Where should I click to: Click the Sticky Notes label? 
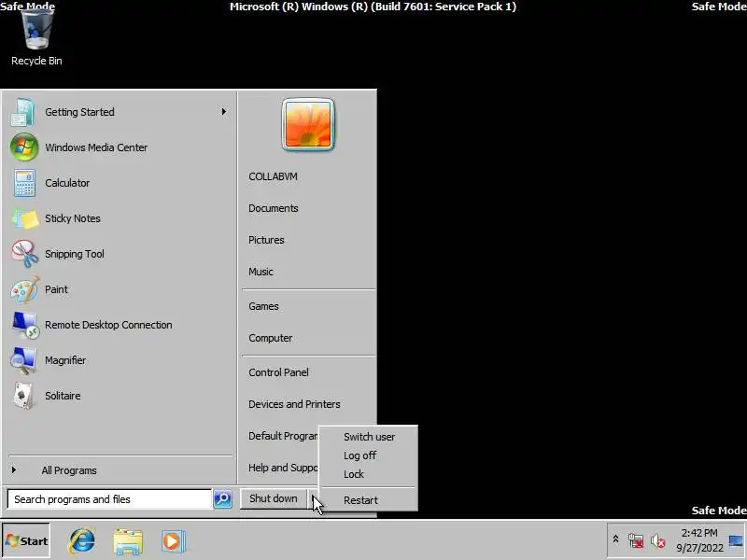pos(73,218)
